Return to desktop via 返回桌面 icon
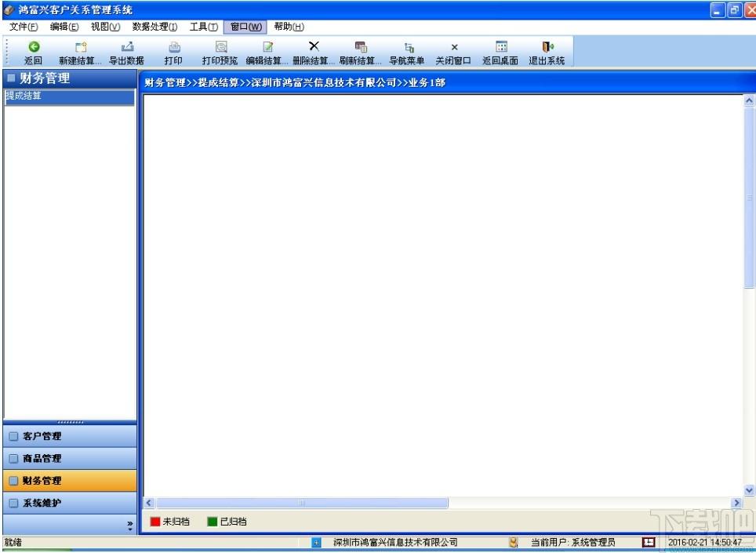This screenshot has height=553, width=756. pyautogui.click(x=500, y=47)
